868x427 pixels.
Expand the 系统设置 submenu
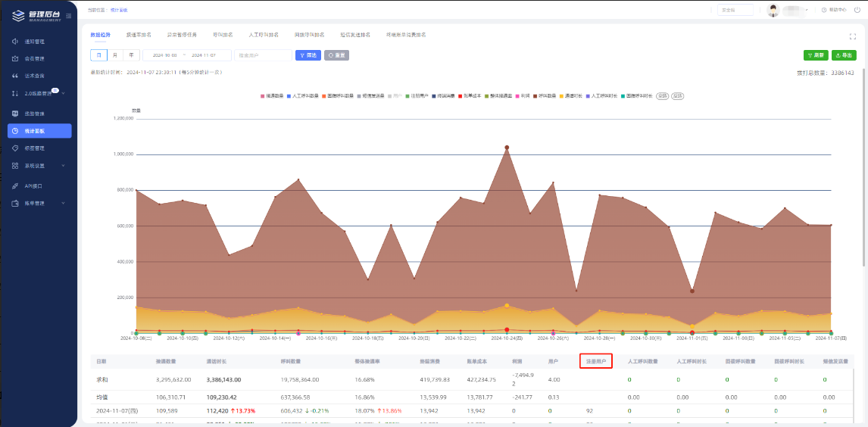[x=38, y=166]
